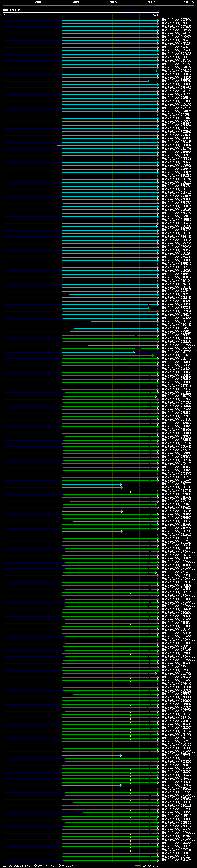The image size is (197, 868).
Task: Select hit UniRef100_Q2RBM2
Action: tap(176, 338)
